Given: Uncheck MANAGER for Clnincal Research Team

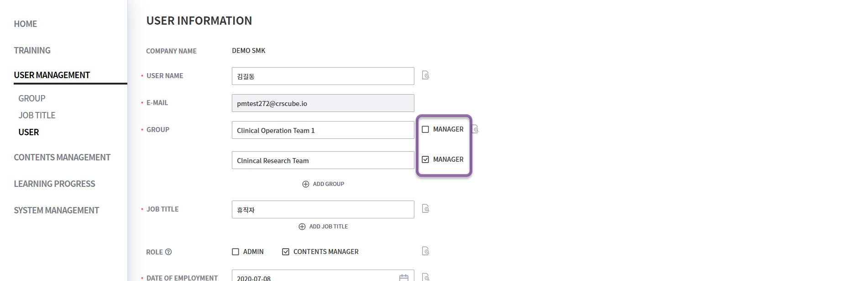Looking at the screenshot, I should click(x=425, y=159).
